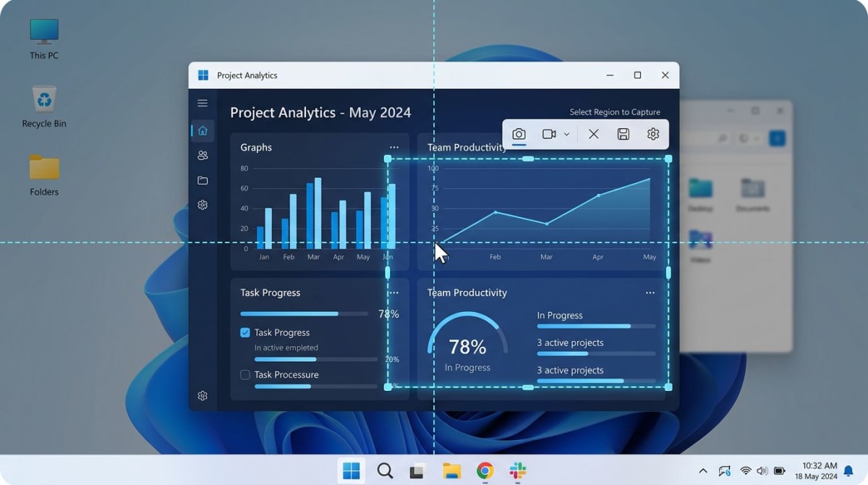Expand the chevron beside the video icon
868x485 pixels.
click(x=566, y=134)
